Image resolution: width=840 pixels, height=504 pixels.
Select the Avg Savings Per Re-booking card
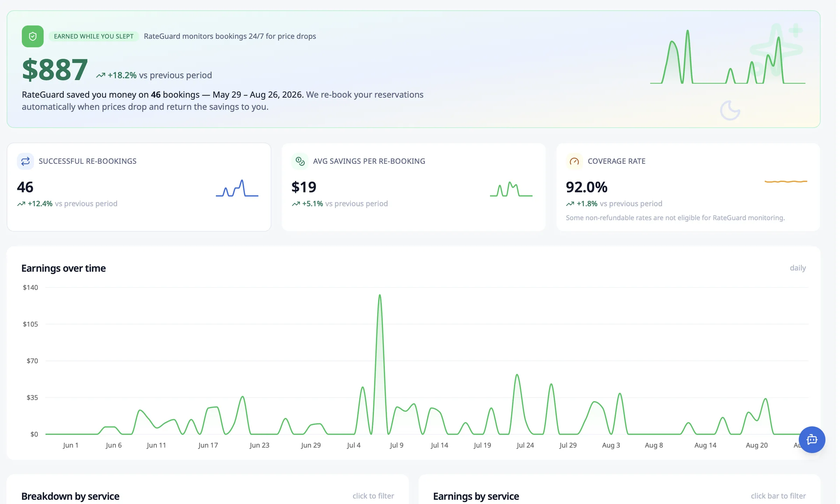[413, 187]
